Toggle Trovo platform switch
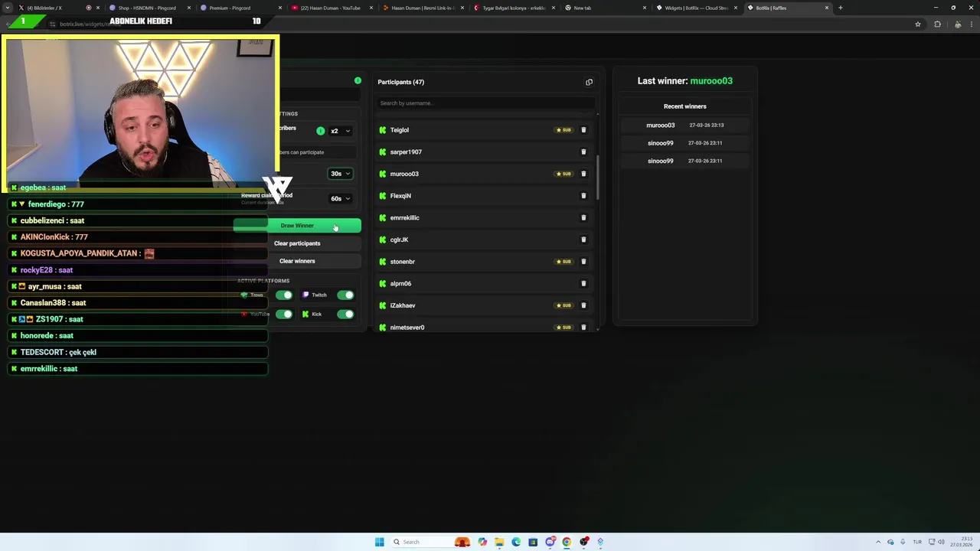Screen dimensions: 980x551 284,295
